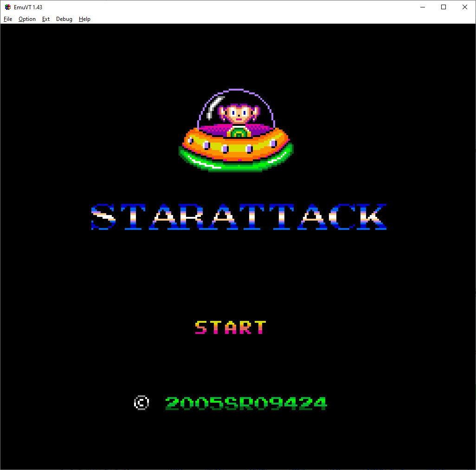Click the copyright symbol near the bottom
The width and height of the screenshot is (476, 470).
click(142, 402)
